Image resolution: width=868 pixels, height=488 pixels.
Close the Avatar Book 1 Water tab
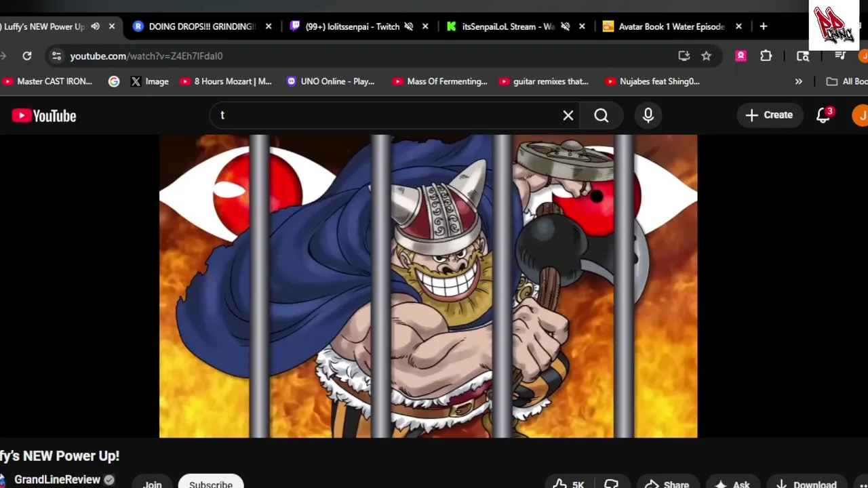coord(738,26)
